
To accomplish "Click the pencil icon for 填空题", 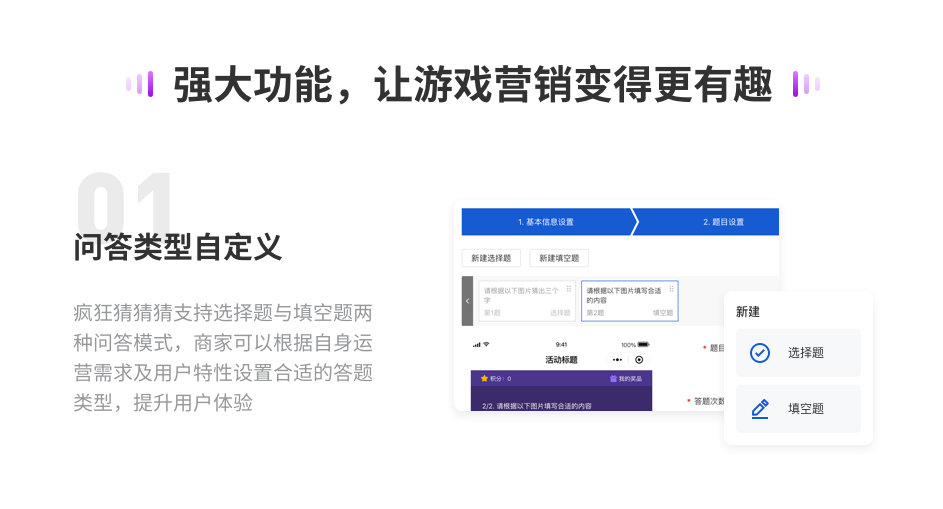I will coord(760,409).
